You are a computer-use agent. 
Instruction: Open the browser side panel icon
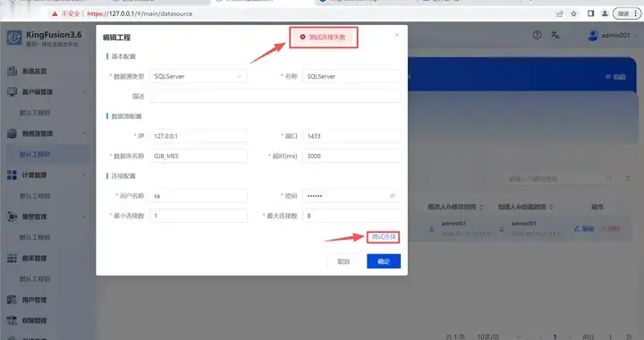(590, 13)
